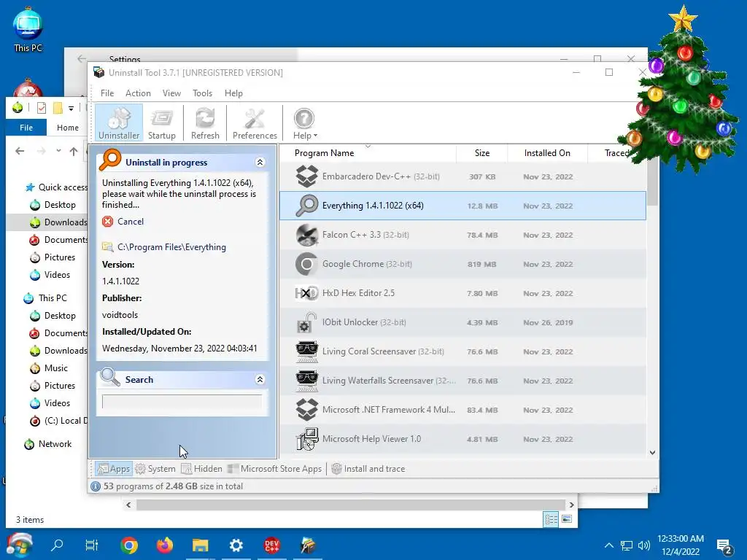Click 'Nov 26, 2019' date for IObit Unlocker
The width and height of the screenshot is (747, 560).
548,322
